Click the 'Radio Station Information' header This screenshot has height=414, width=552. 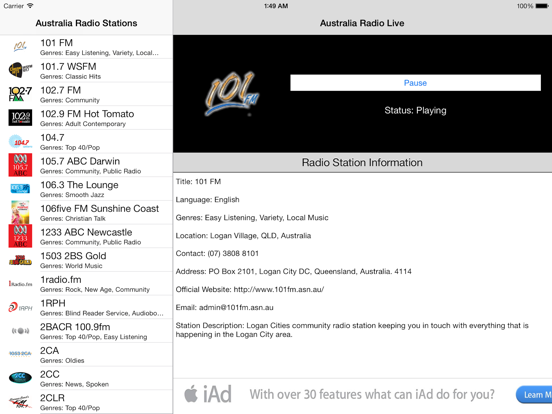[x=362, y=163]
